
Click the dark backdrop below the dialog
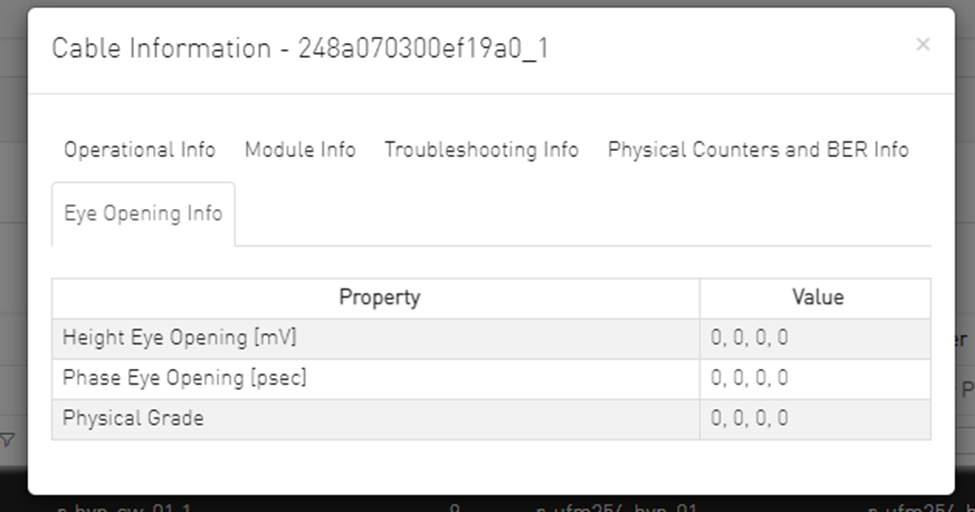point(350,504)
